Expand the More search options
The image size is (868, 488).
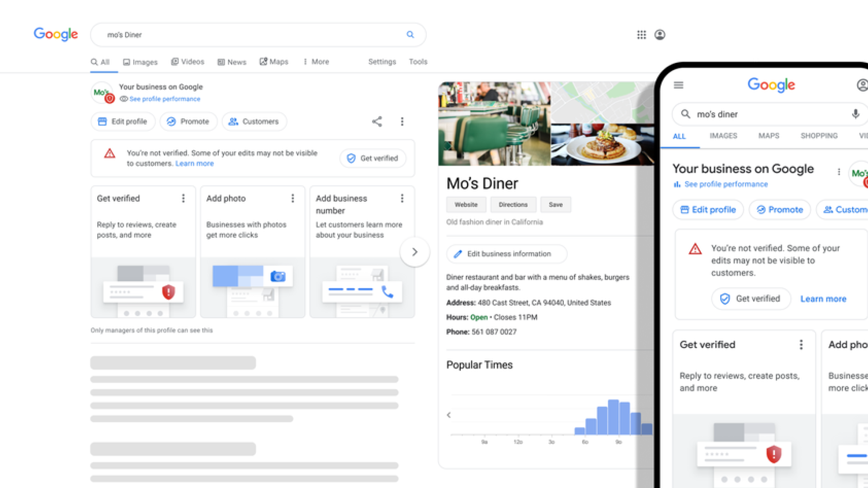pos(316,61)
